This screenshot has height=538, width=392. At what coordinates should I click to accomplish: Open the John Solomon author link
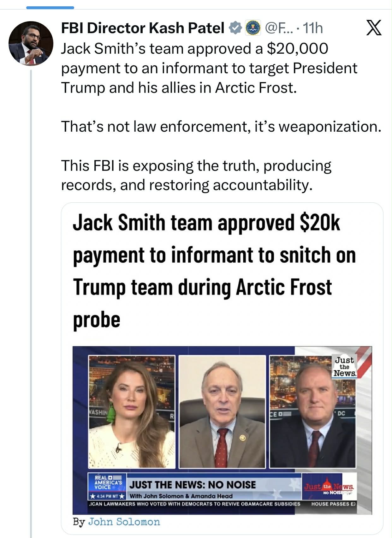pyautogui.click(x=124, y=522)
